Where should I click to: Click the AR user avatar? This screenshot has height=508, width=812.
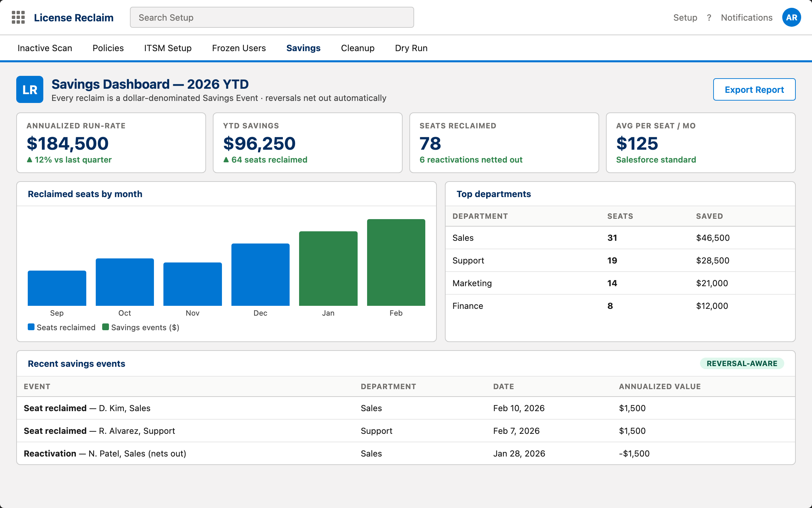click(x=791, y=17)
